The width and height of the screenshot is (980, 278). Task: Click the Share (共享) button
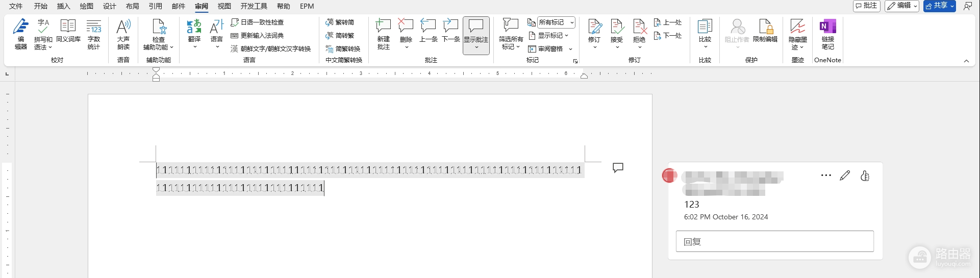tap(939, 6)
